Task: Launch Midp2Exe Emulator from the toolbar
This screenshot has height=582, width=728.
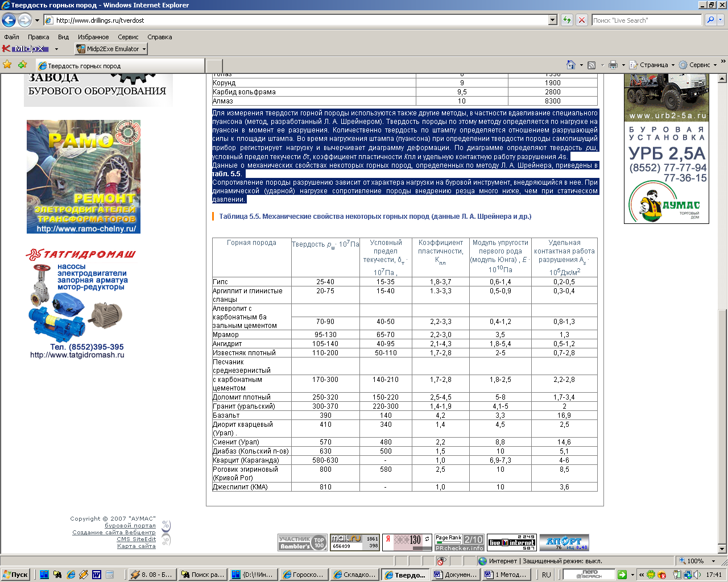Action: point(108,49)
